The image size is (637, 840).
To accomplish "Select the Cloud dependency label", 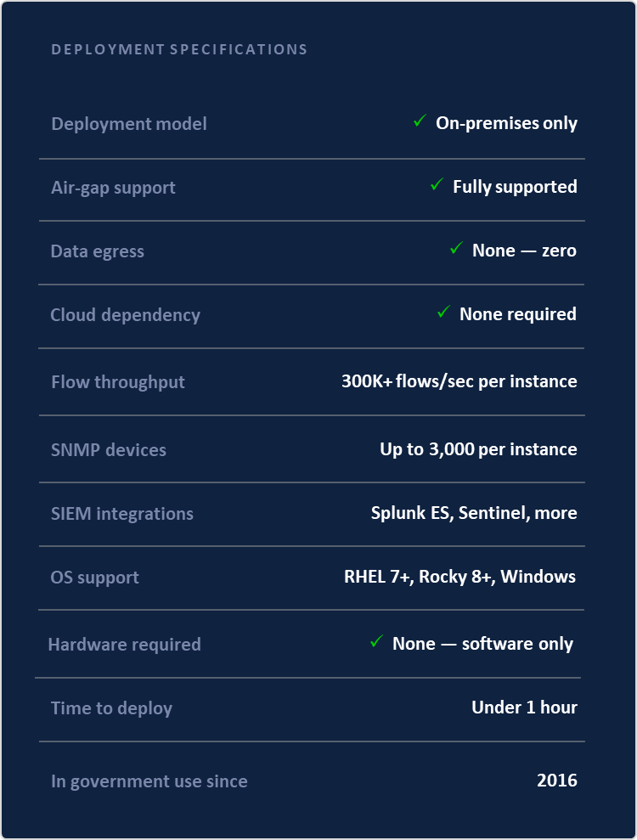I will tap(125, 315).
